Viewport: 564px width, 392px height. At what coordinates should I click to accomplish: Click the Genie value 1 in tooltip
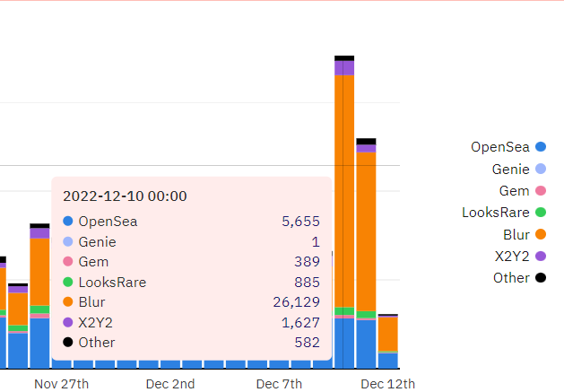[x=316, y=242]
